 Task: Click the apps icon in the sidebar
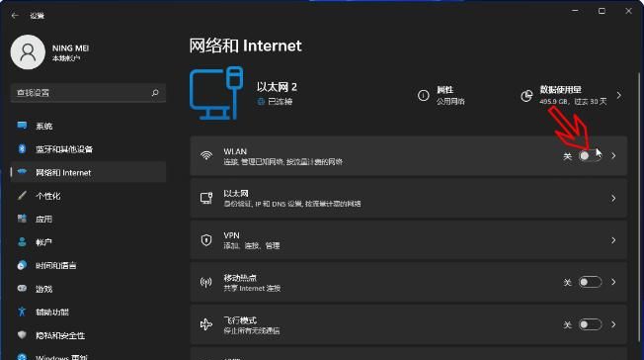(x=22, y=218)
